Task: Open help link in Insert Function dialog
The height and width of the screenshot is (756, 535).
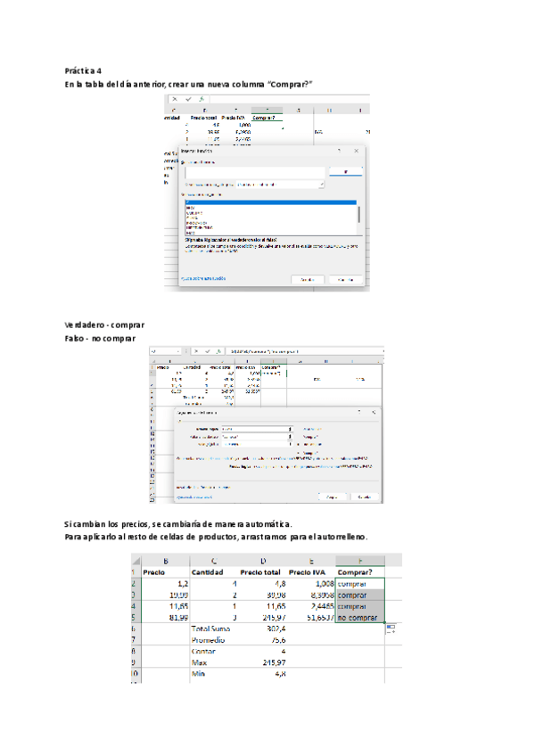Action: pos(203,278)
